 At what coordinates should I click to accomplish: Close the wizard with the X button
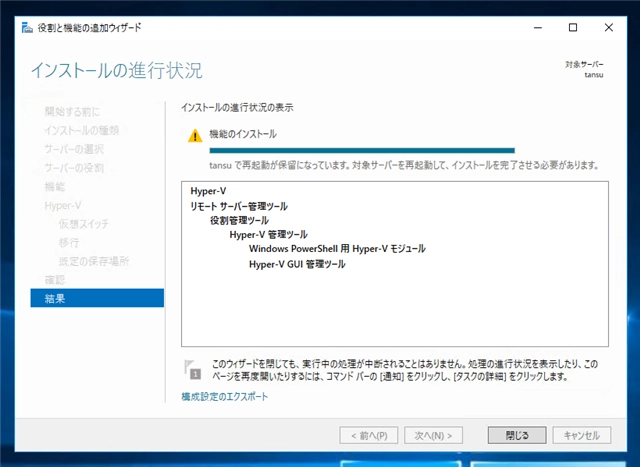609,28
